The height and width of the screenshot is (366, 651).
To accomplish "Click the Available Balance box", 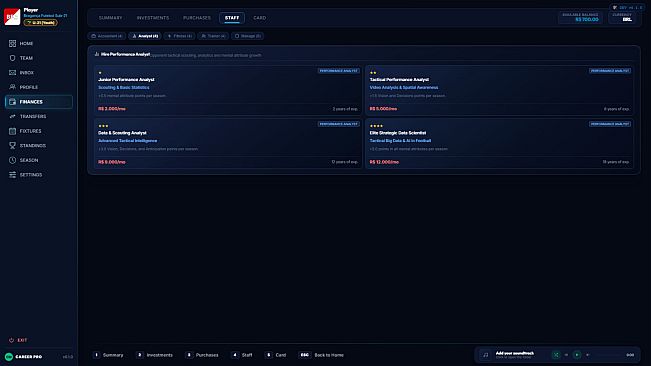I will [x=580, y=17].
